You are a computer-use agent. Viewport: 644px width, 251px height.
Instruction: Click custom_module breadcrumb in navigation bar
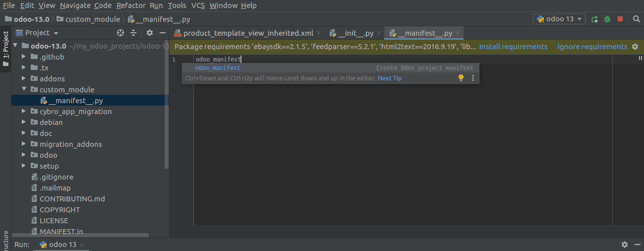[88, 19]
